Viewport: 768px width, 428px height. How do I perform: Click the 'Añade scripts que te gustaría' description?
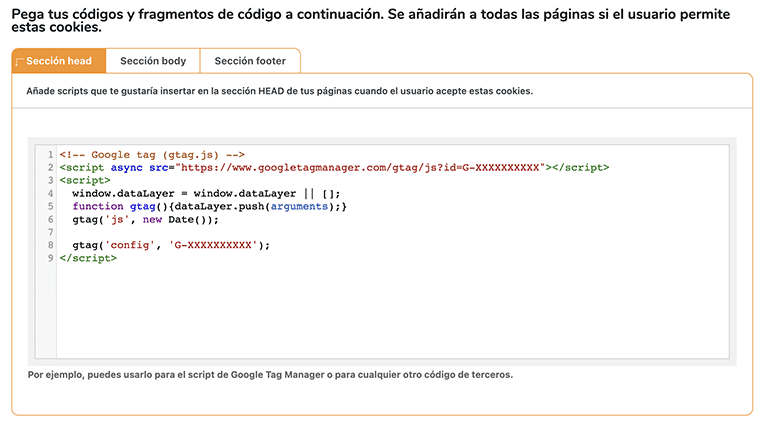pos(279,91)
